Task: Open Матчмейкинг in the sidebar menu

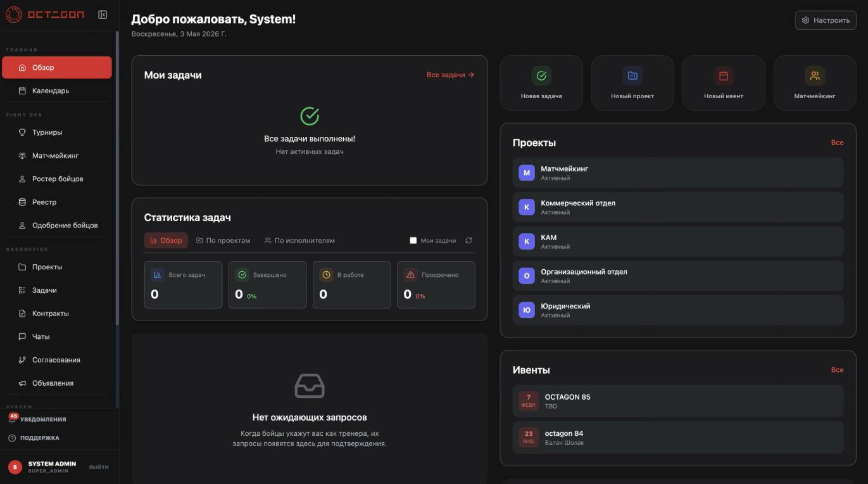Action: coord(57,156)
